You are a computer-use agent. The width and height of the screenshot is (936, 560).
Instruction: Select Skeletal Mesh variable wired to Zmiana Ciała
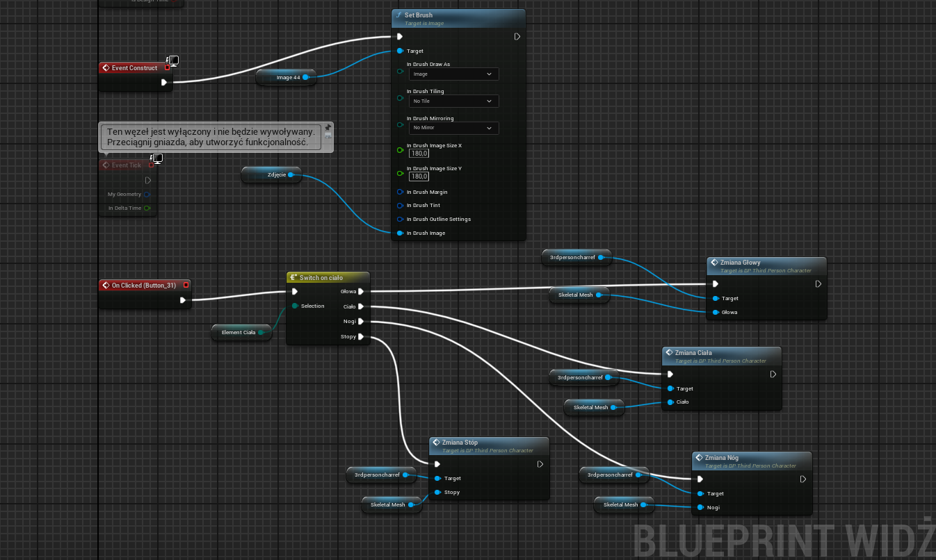595,408
